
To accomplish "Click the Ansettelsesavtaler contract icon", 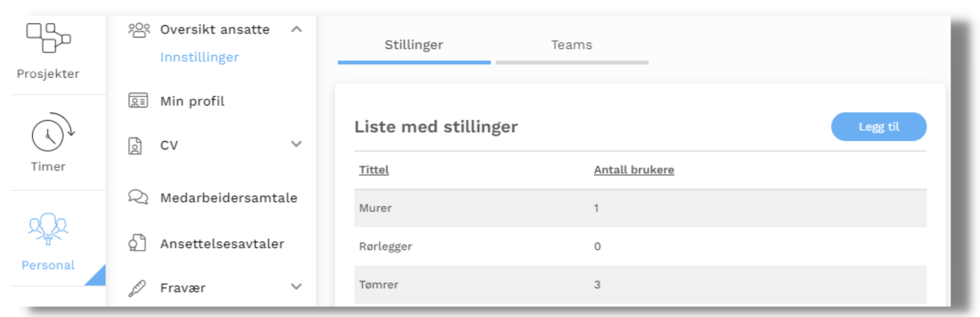I will pyautogui.click(x=137, y=243).
